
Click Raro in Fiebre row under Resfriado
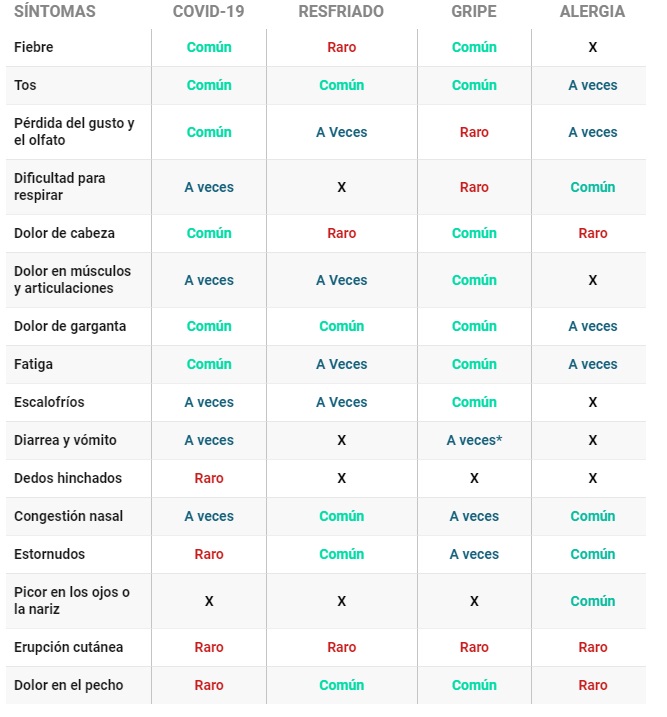tap(342, 47)
